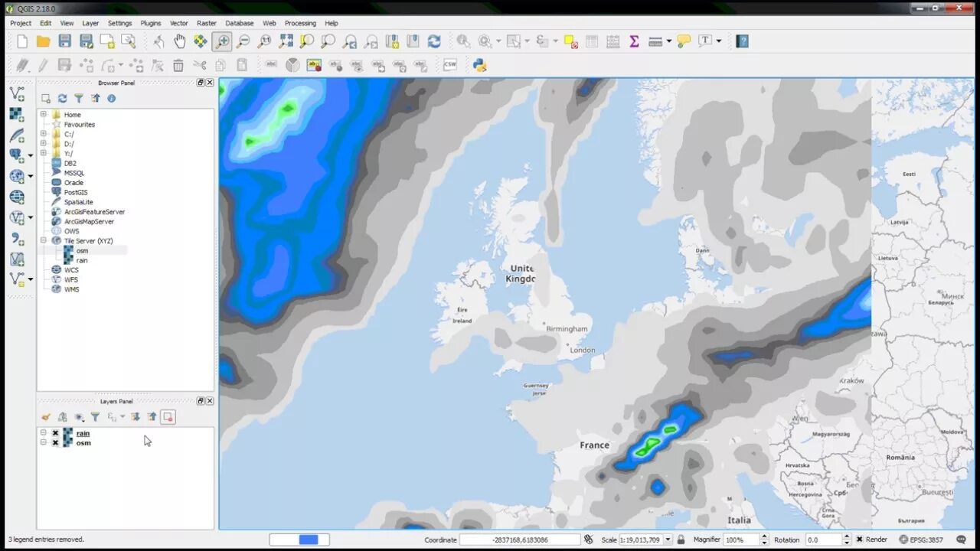This screenshot has width=980, height=551.
Task: Click the delete selected trash icon
Action: pos(178,65)
